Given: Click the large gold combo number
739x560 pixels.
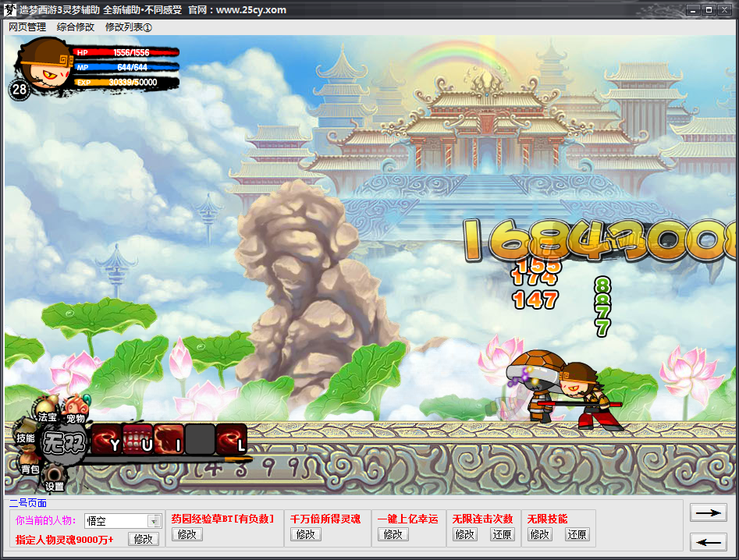Looking at the screenshot, I should (x=599, y=241).
